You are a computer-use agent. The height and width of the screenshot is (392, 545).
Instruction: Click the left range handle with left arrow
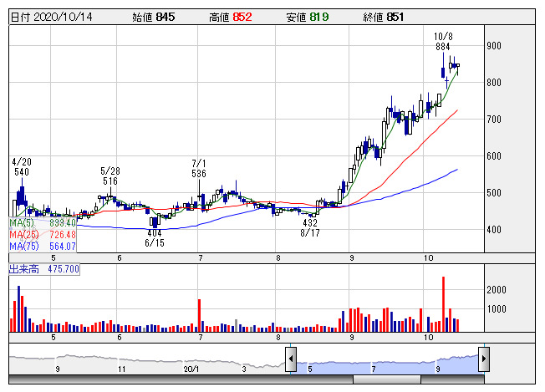[290, 359]
